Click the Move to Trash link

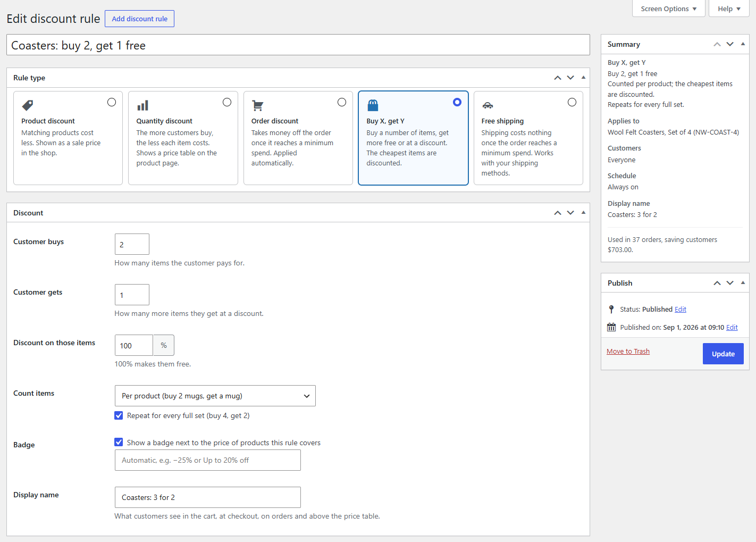(x=628, y=351)
